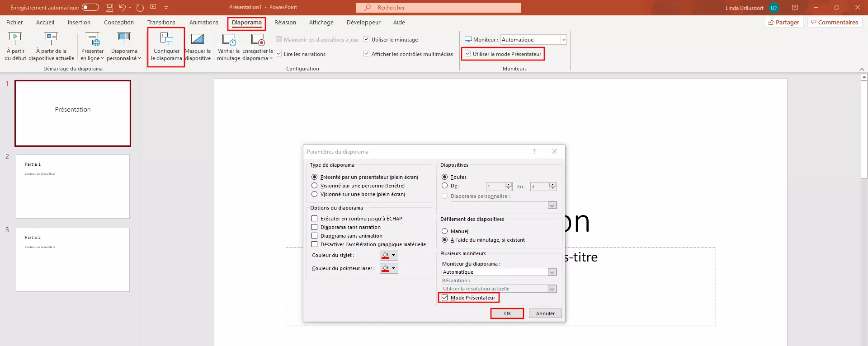This screenshot has height=346, width=868.
Task: Click the Partager button
Action: click(784, 22)
